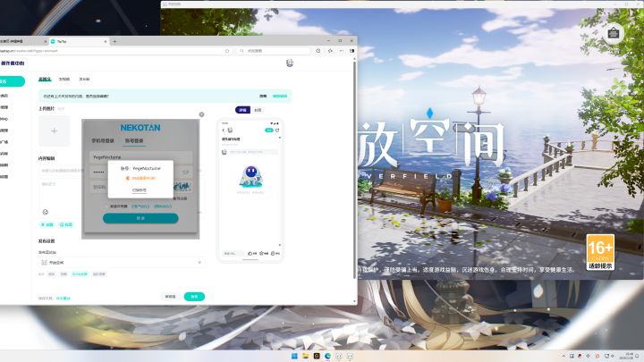The image size is (644, 362).
Task: Click the teal link at page bottom left
Action: (x=64, y=299)
